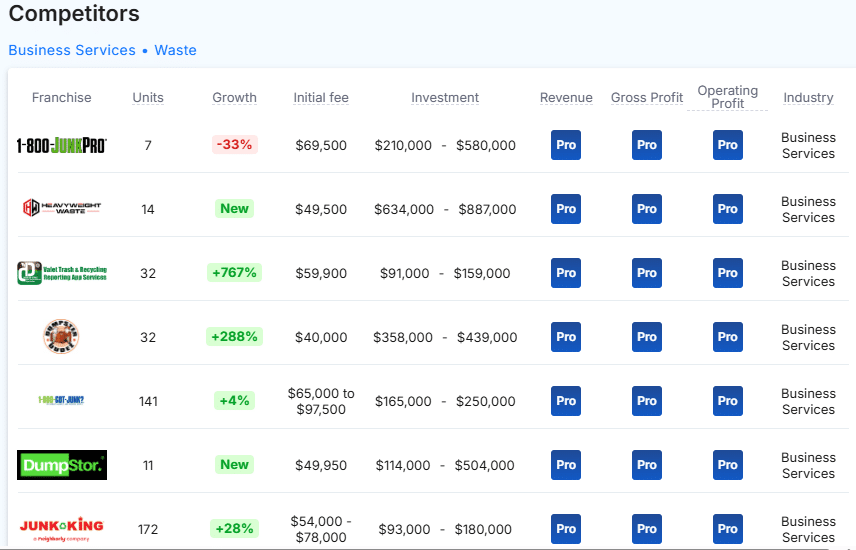Sort by the Revenue column header
Screen dimensions: 856x550
click(566, 97)
